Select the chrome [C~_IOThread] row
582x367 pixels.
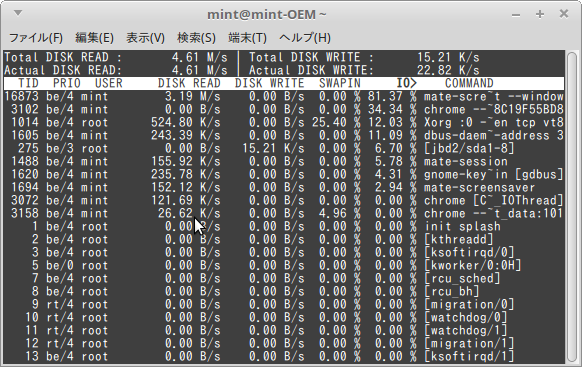[x=284, y=200]
